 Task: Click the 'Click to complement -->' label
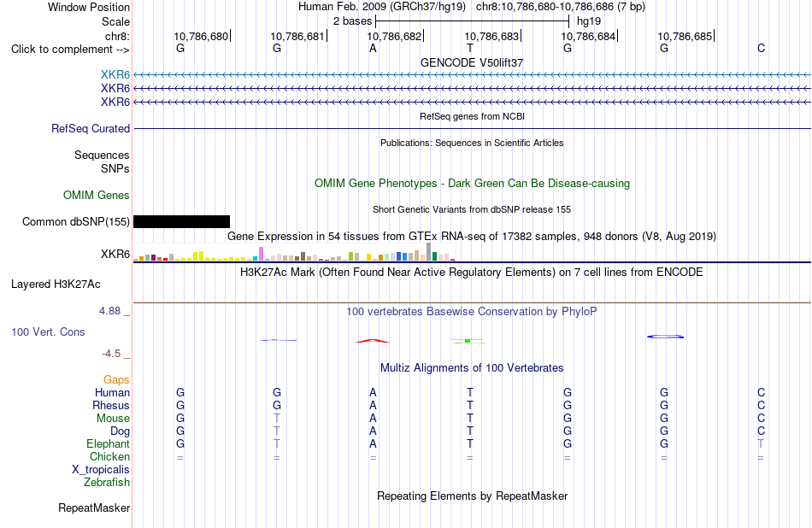(x=70, y=50)
